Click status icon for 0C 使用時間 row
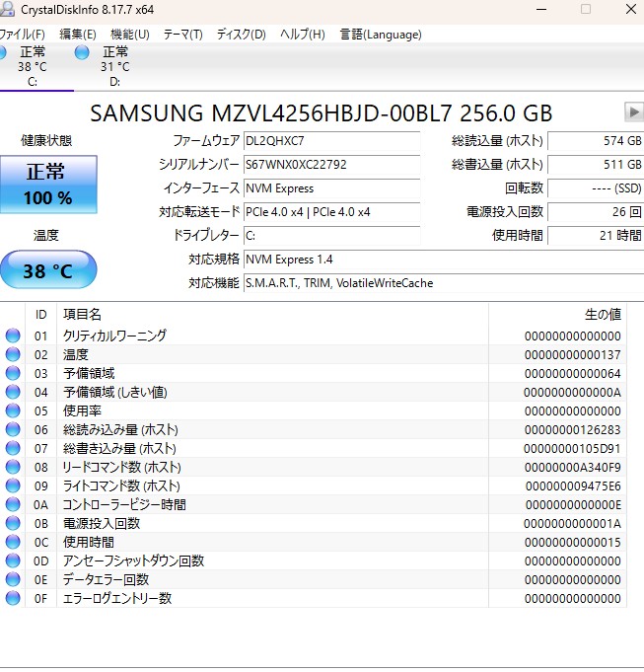 (13, 542)
